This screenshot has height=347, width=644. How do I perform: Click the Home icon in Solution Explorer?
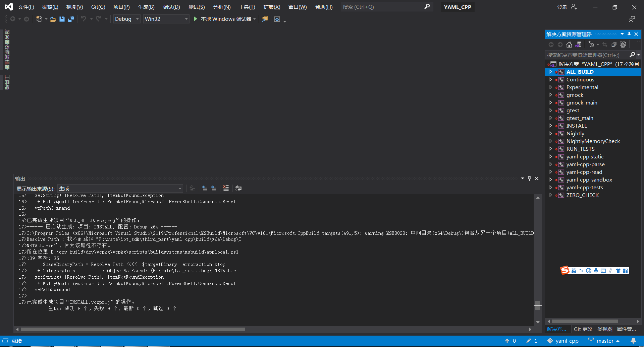tap(569, 44)
